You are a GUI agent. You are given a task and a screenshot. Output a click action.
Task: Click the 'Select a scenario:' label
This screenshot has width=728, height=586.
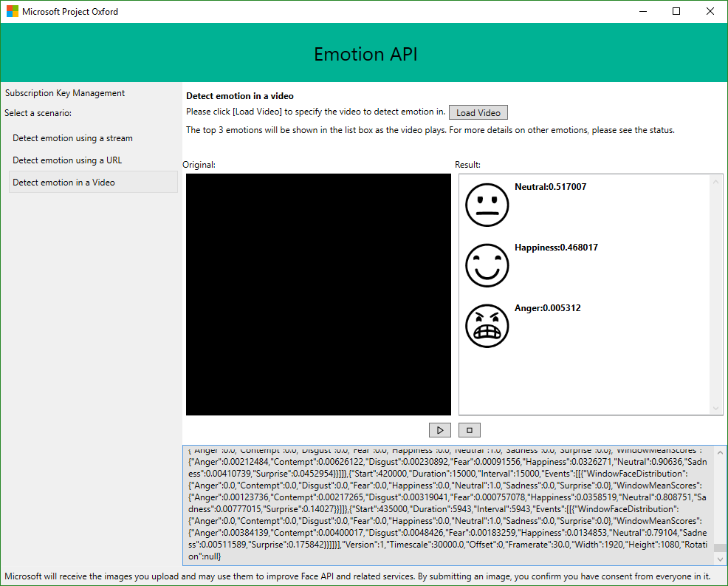[38, 113]
